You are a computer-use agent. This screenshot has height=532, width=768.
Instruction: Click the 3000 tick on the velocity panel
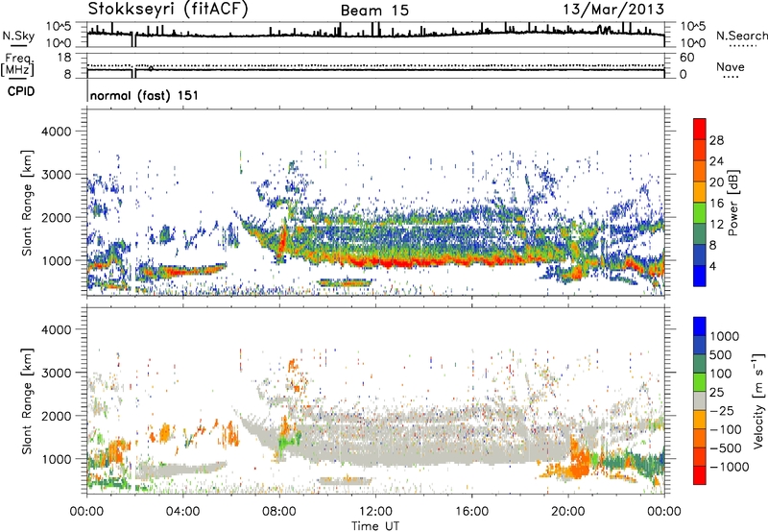point(56,373)
